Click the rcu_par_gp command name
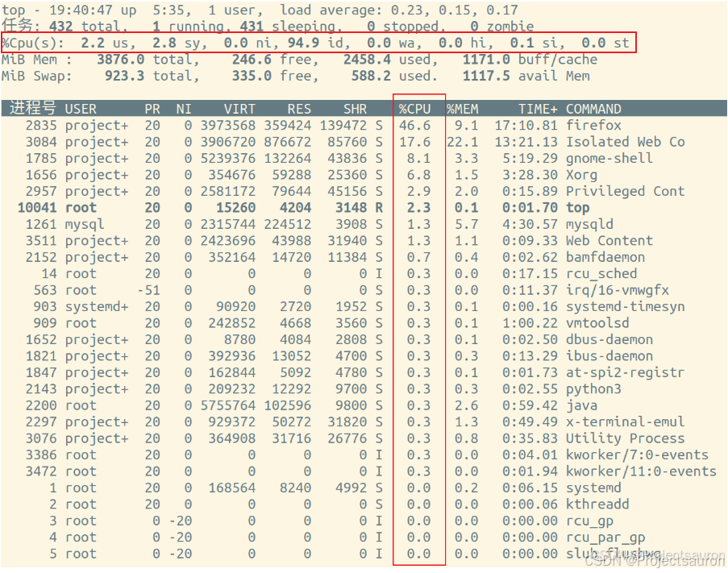Image resolution: width=728 pixels, height=573 pixels. coord(605,538)
